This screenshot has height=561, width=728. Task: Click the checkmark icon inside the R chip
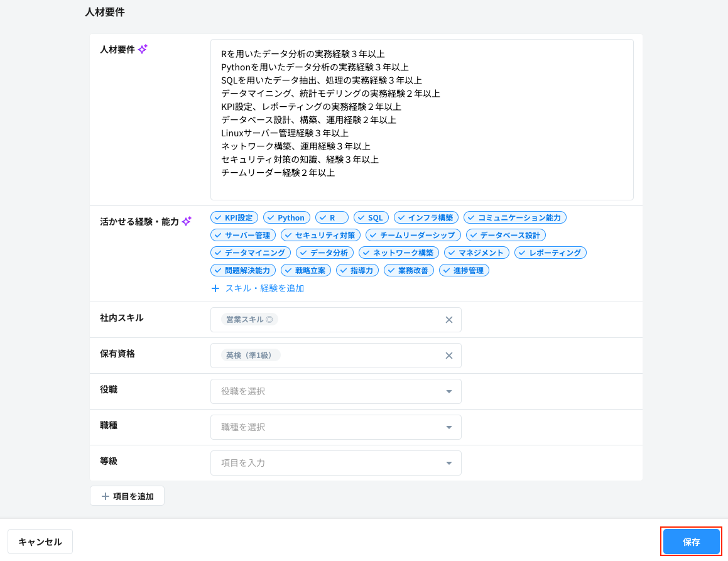[323, 217]
